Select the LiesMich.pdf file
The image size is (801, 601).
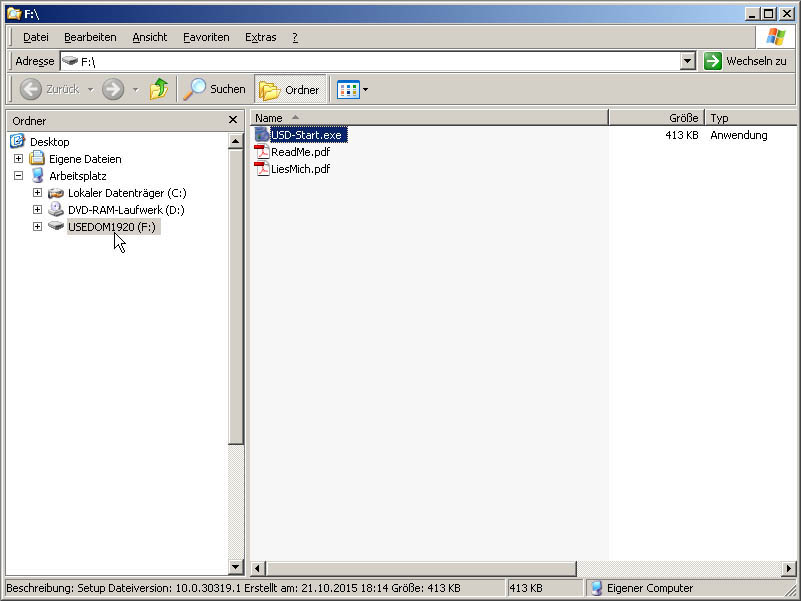click(300, 169)
